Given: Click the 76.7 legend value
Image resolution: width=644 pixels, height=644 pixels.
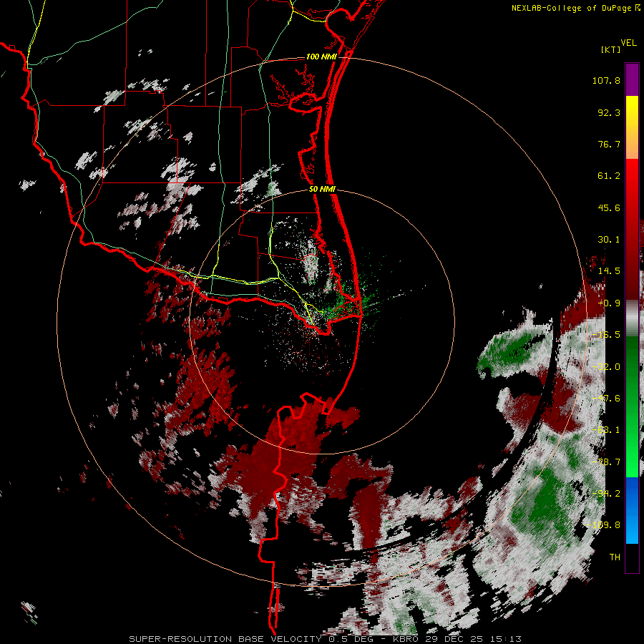Looking at the screenshot, I should [609, 144].
